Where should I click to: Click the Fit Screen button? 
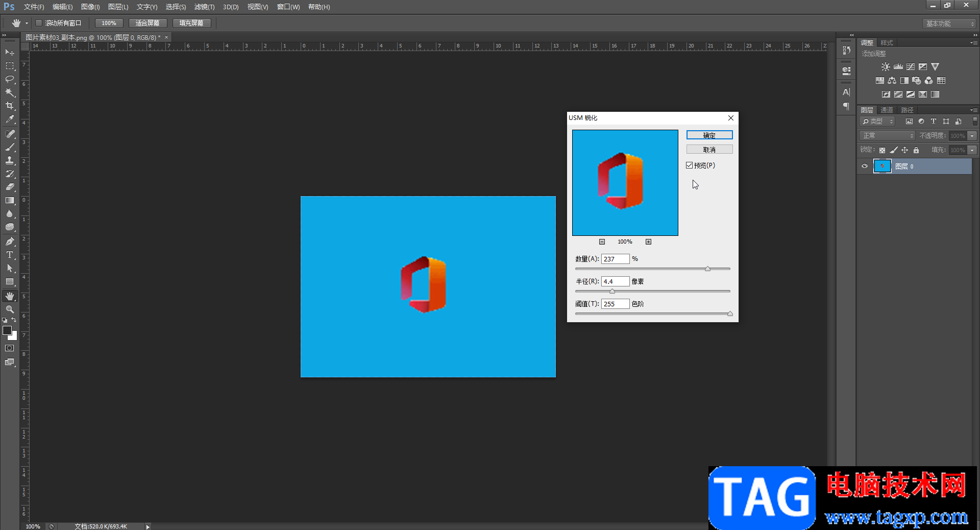pos(148,23)
